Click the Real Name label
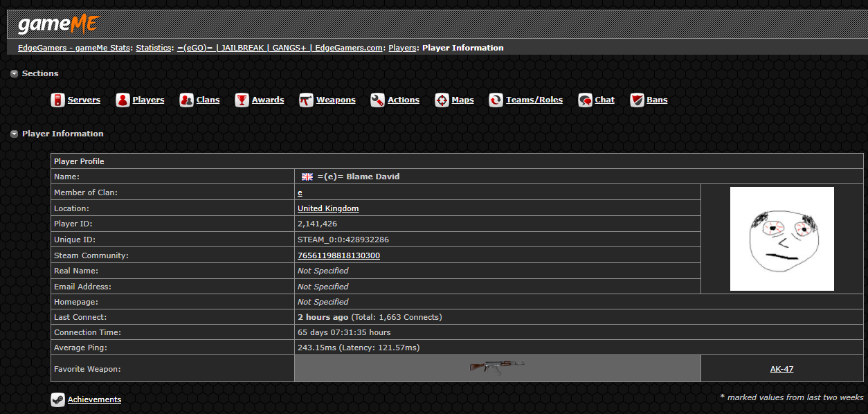The image size is (868, 414). click(x=76, y=271)
